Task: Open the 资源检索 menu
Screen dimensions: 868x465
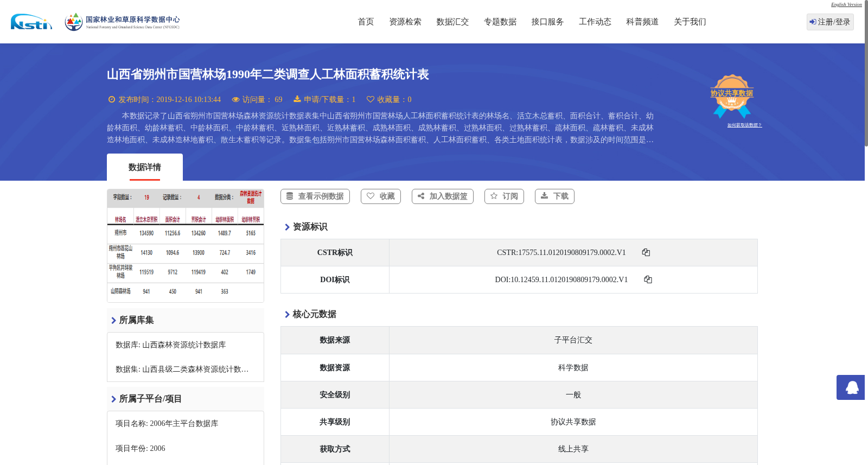Action: coord(405,22)
